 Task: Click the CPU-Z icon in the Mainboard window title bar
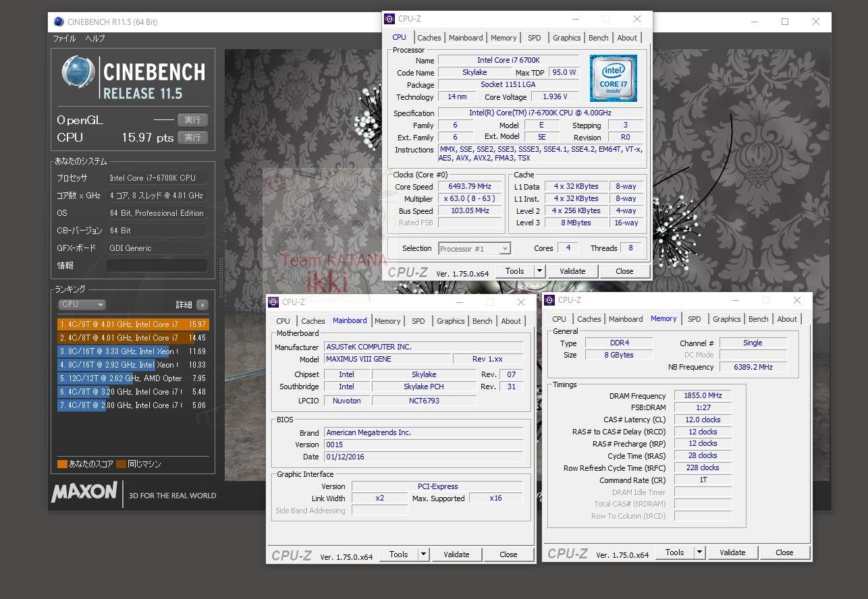click(273, 302)
